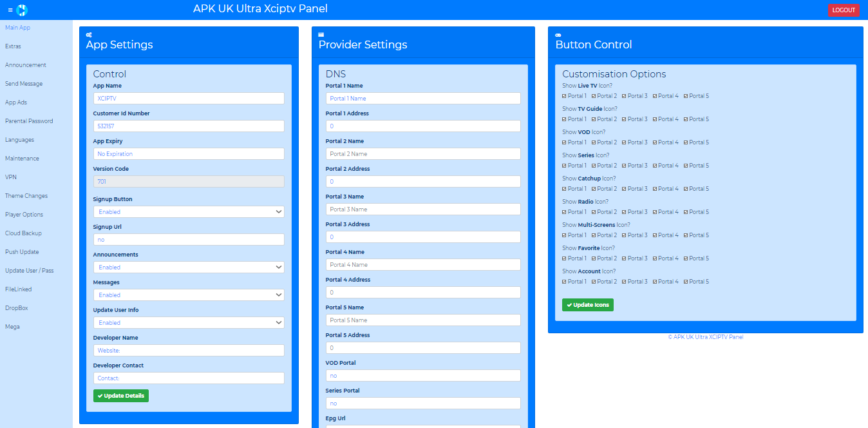Open the Announcements dropdown
This screenshot has width=868, height=428.
tap(189, 267)
